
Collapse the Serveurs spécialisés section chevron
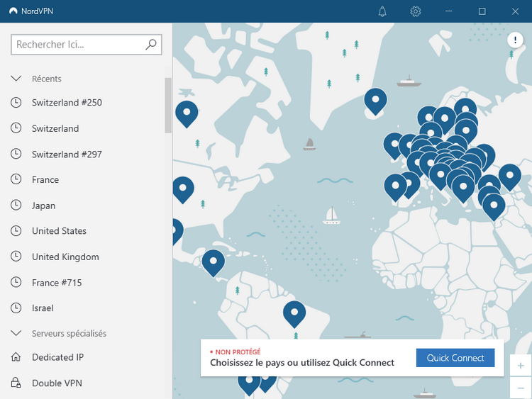click(16, 333)
